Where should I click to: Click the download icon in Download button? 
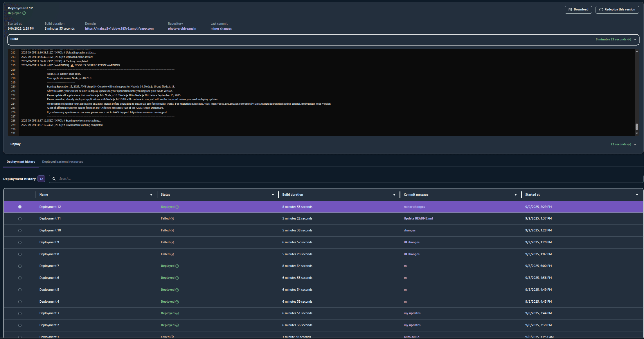point(570,10)
